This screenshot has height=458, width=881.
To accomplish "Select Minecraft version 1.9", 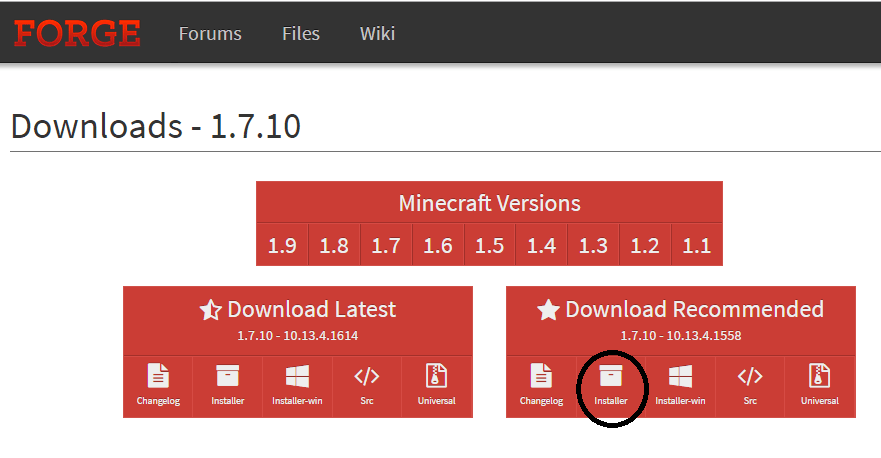I will coord(282,245).
